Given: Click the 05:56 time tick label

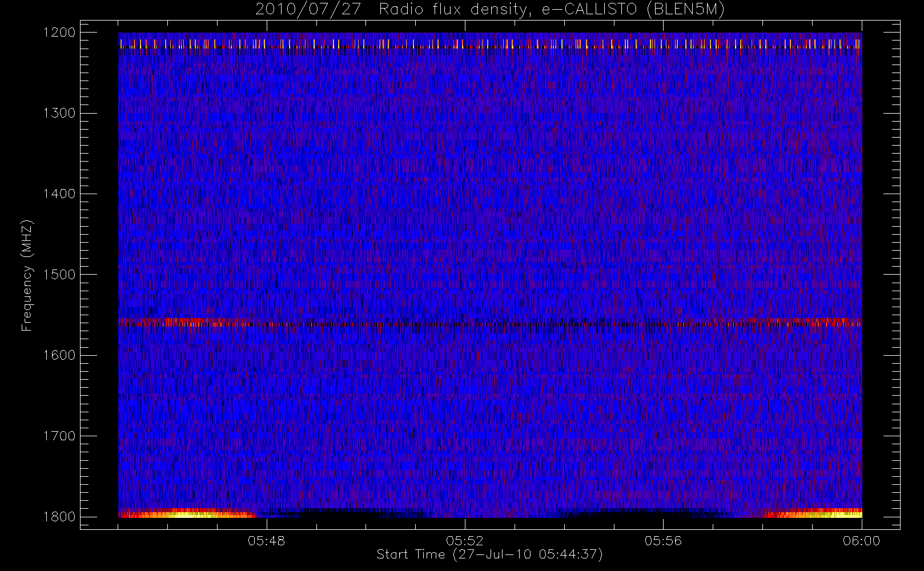Looking at the screenshot, I should [x=663, y=541].
